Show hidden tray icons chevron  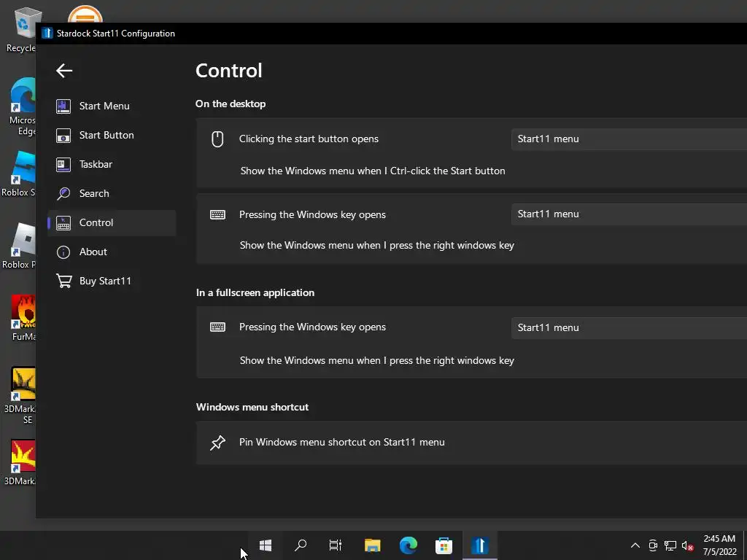[x=635, y=545]
